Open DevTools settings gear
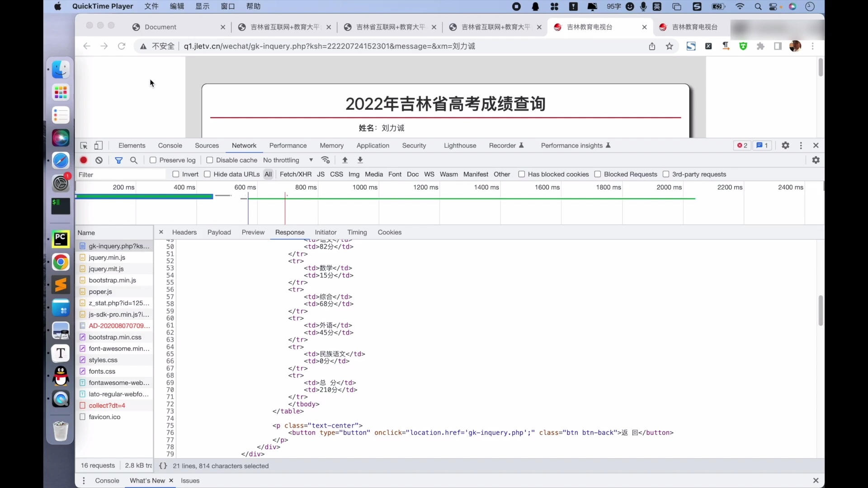868x488 pixels. click(x=785, y=145)
